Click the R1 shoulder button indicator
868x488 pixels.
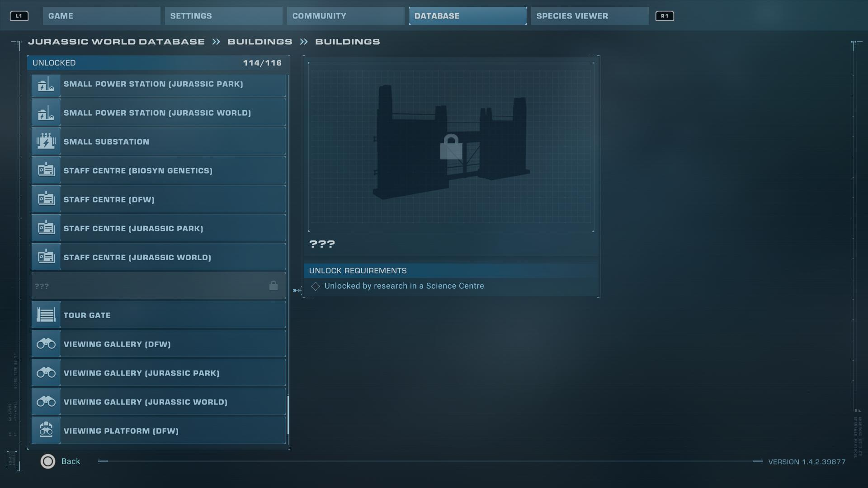(665, 16)
